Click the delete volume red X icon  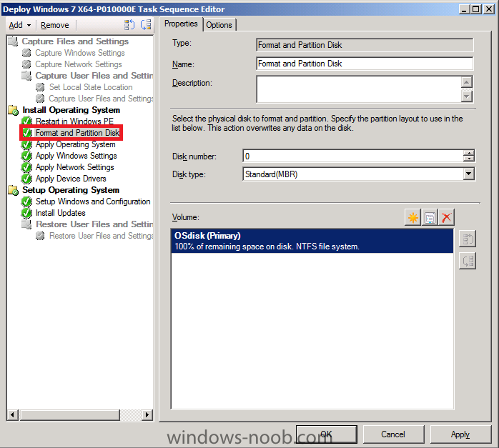coord(446,217)
